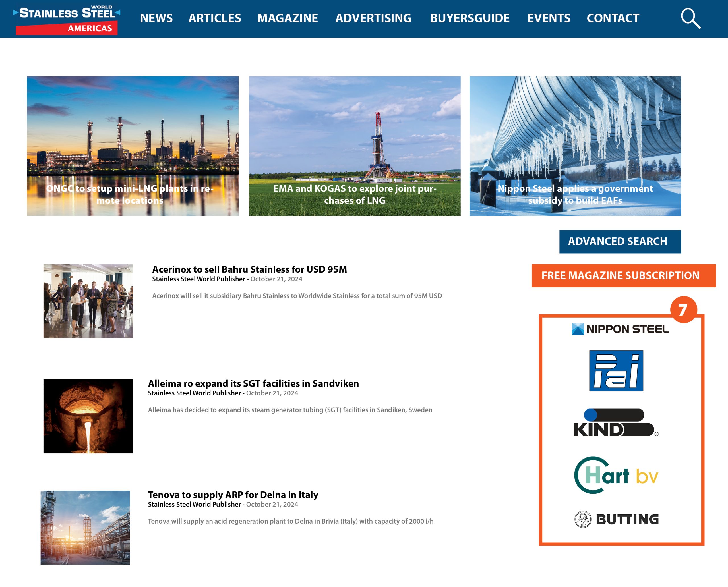This screenshot has width=728, height=587.
Task: Open the Acerinox Bahru Stainless article headline
Action: click(x=249, y=269)
